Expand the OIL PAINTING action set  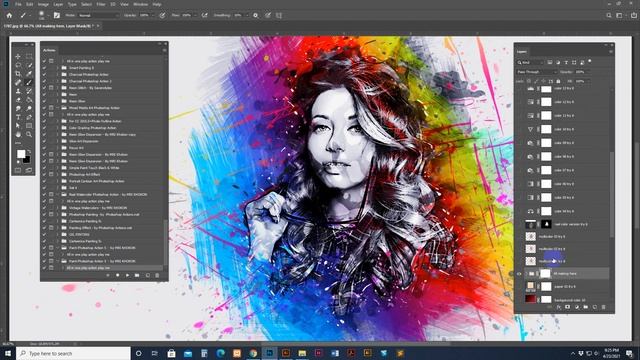pyautogui.click(x=58, y=234)
